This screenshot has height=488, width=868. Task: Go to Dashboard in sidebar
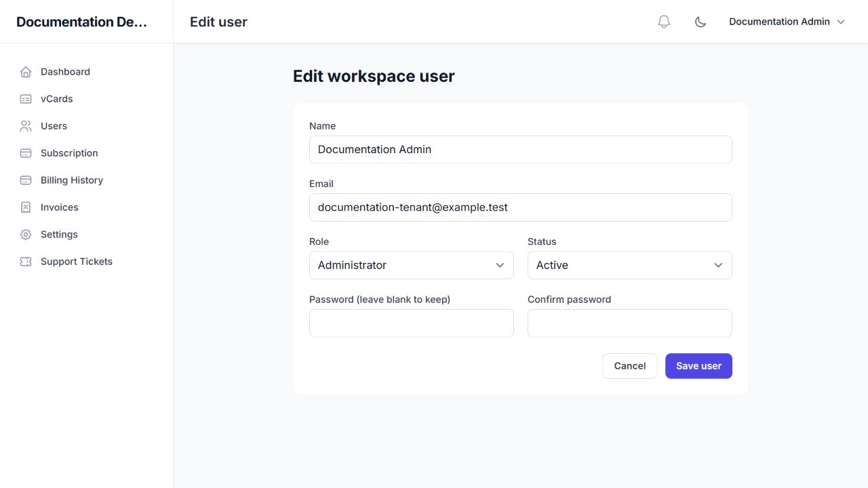click(x=87, y=72)
